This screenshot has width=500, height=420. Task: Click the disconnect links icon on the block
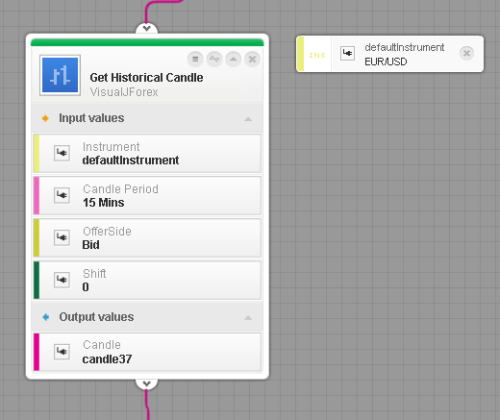[x=214, y=59]
